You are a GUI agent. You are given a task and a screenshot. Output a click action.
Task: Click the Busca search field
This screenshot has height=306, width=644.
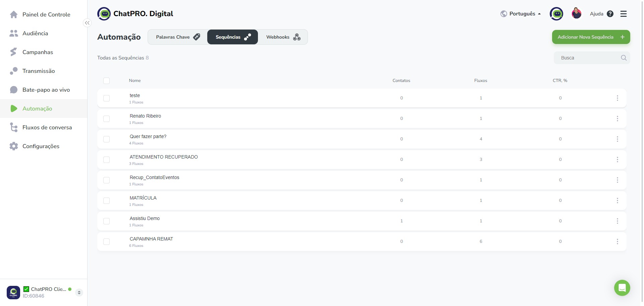tap(592, 58)
